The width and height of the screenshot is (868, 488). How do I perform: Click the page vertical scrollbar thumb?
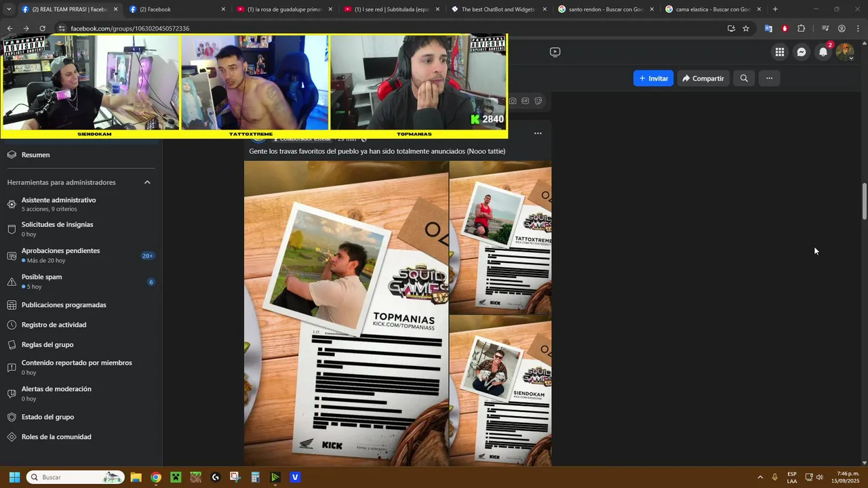864,201
